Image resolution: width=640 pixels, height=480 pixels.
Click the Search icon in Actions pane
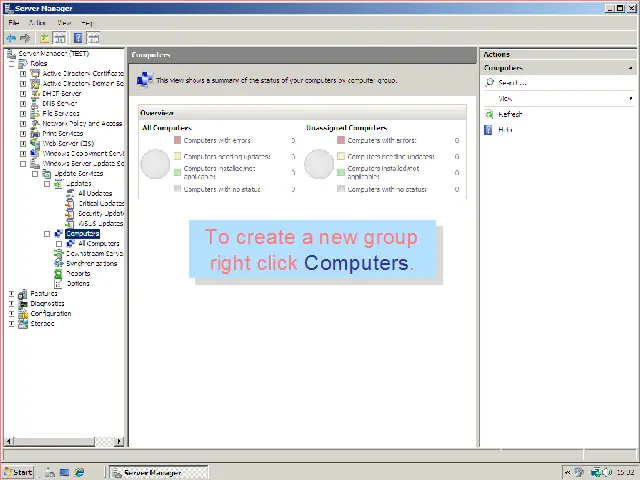pos(489,82)
